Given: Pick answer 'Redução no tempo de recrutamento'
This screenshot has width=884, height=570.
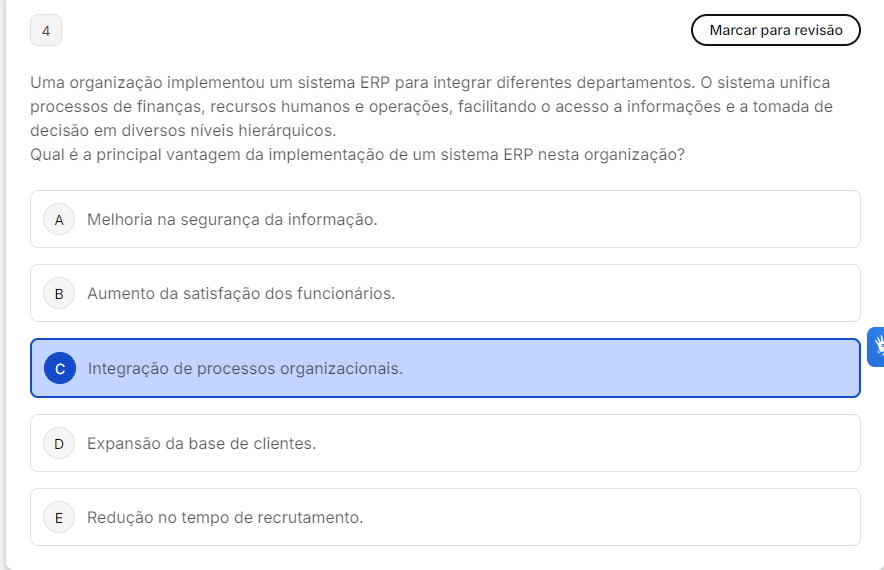Looking at the screenshot, I should 225,517.
